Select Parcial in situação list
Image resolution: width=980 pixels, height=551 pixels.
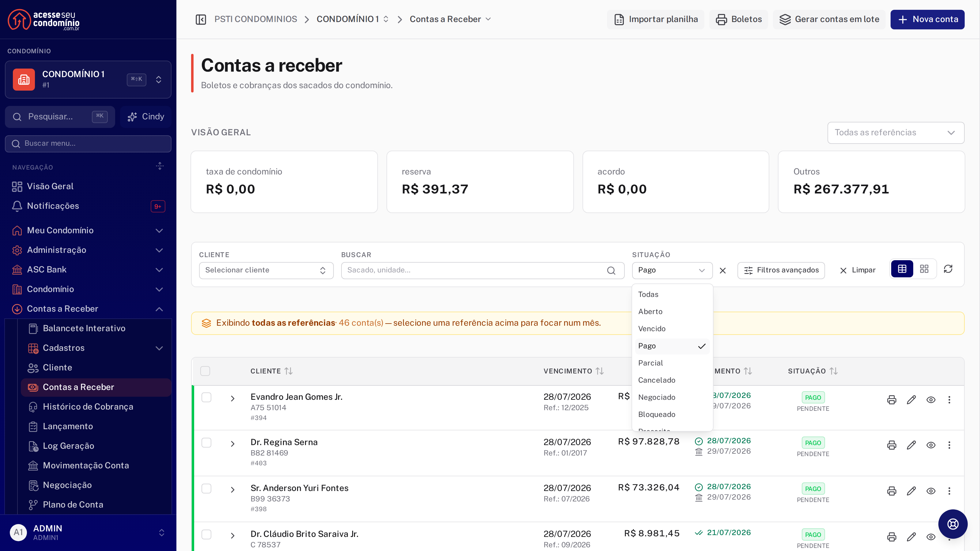click(x=672, y=363)
